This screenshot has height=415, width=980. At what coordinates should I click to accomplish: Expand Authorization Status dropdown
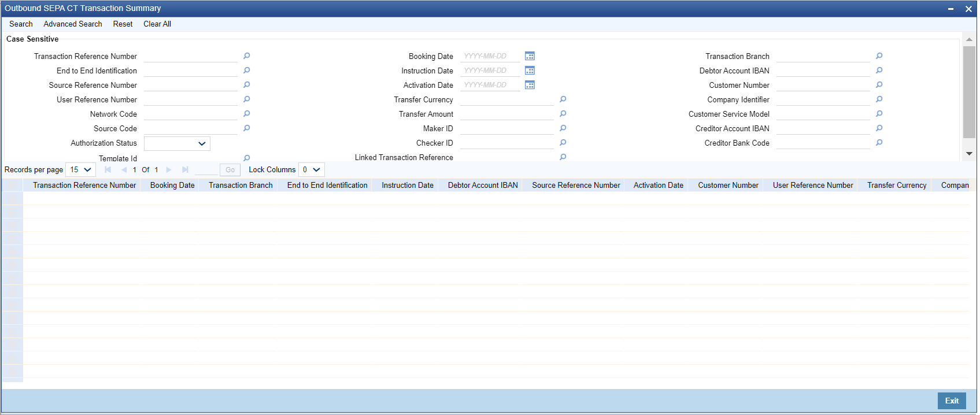(177, 143)
